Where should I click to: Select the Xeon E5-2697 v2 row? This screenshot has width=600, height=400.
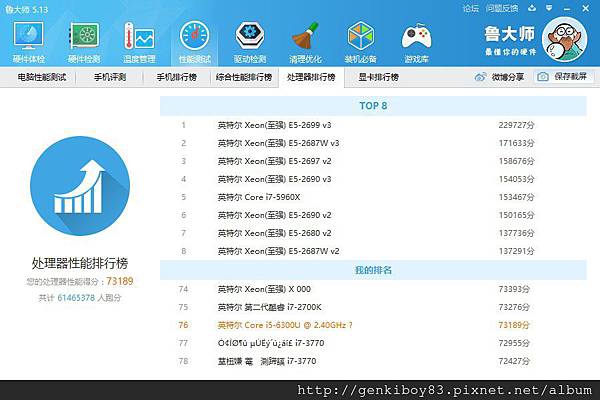(x=373, y=161)
